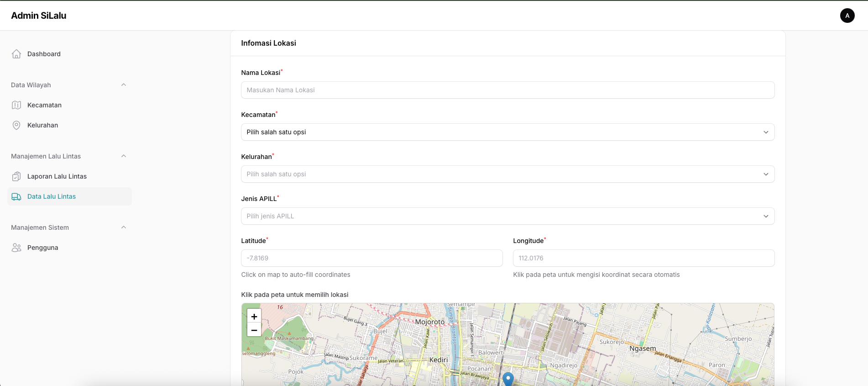Click the Kelurahan location pin icon

coord(16,125)
